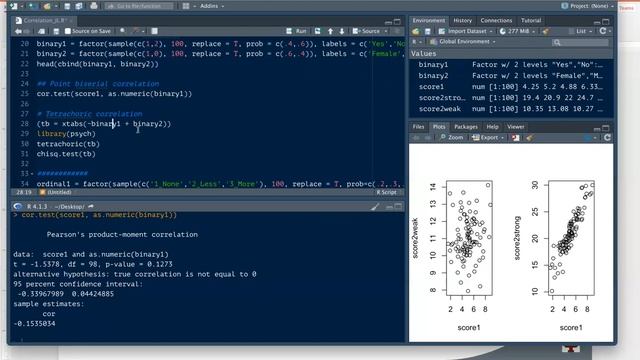Open the R Script file type selector
This screenshot has width=640, height=360.
click(387, 192)
